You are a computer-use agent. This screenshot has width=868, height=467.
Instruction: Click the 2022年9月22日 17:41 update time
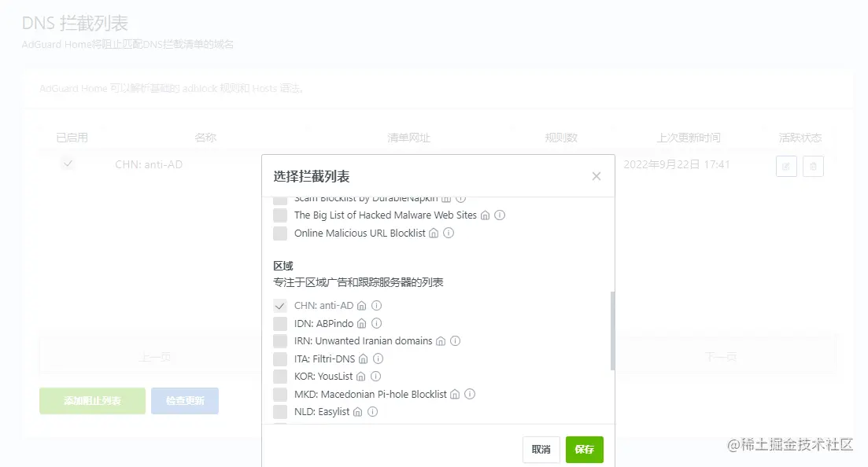click(x=677, y=164)
